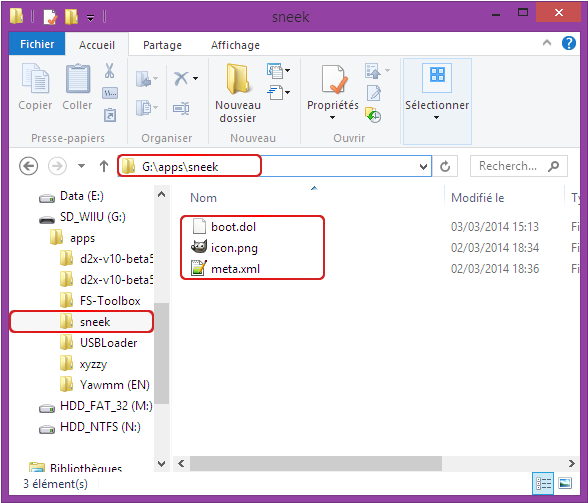
Task: Collapse the ribbon with the chevron
Action: [547, 43]
